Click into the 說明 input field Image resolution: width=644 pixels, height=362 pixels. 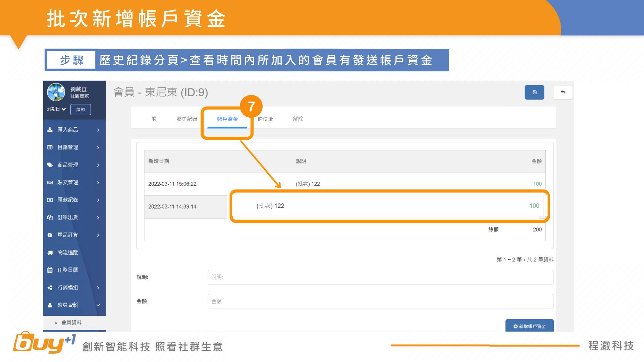click(380, 277)
